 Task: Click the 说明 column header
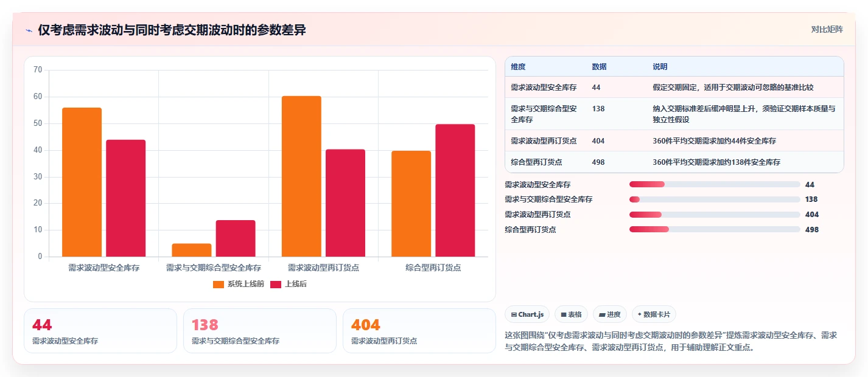click(660, 66)
